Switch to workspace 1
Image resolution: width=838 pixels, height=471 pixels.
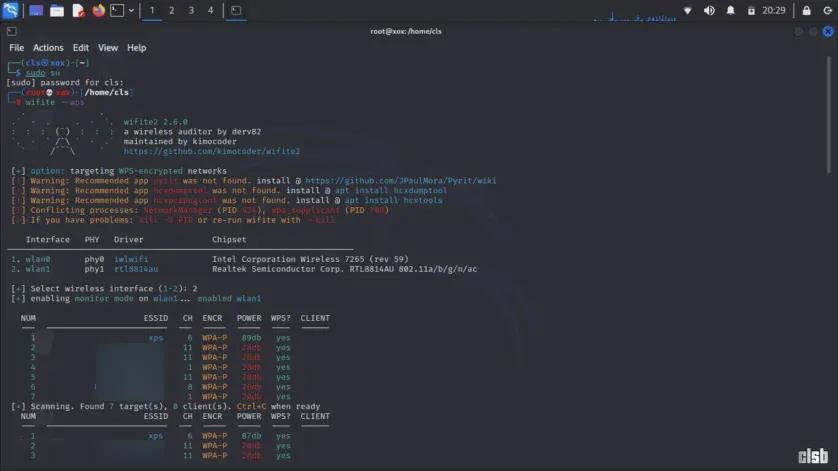pos(152,10)
